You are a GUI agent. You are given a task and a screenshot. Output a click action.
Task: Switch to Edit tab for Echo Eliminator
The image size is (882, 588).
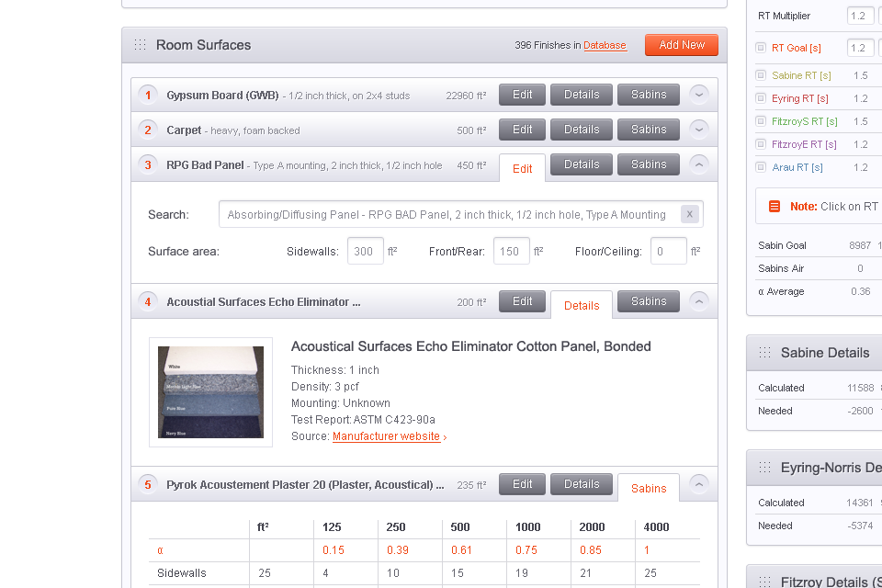coord(522,301)
